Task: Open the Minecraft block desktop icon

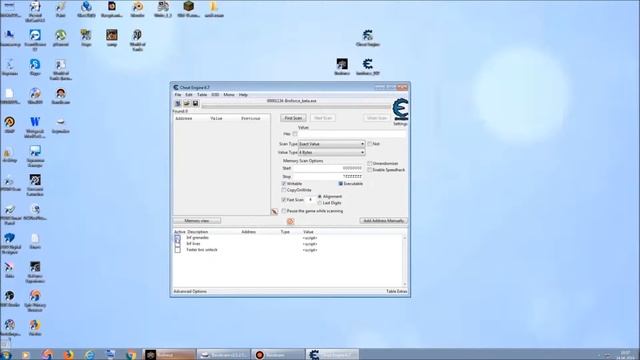Action: coord(188,9)
